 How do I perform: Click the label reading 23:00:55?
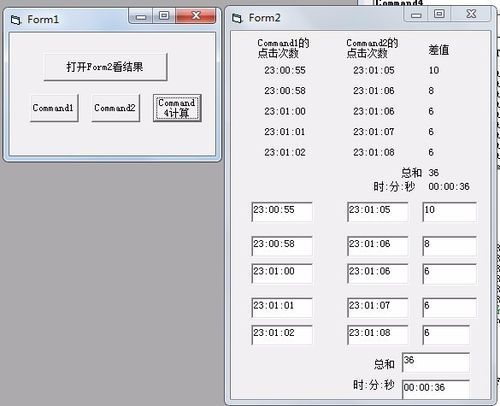click(285, 70)
